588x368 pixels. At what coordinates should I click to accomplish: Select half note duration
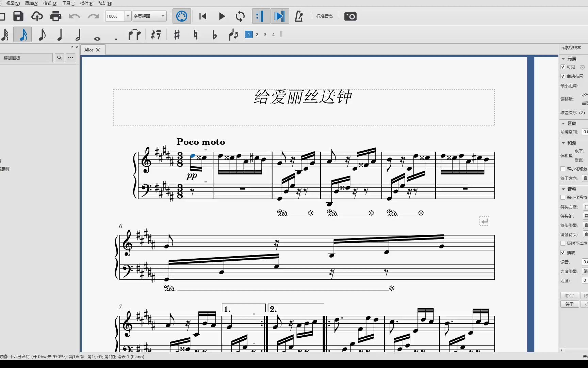click(78, 34)
